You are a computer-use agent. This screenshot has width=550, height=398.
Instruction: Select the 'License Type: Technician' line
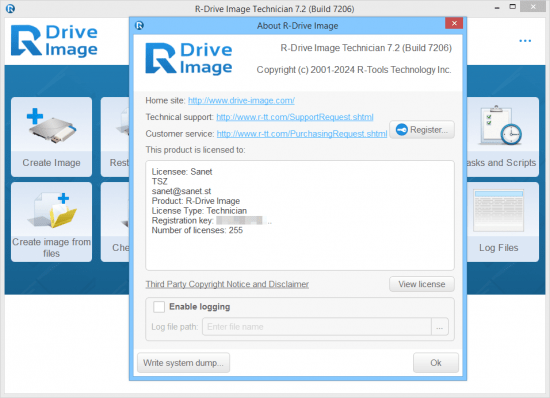[x=199, y=211]
